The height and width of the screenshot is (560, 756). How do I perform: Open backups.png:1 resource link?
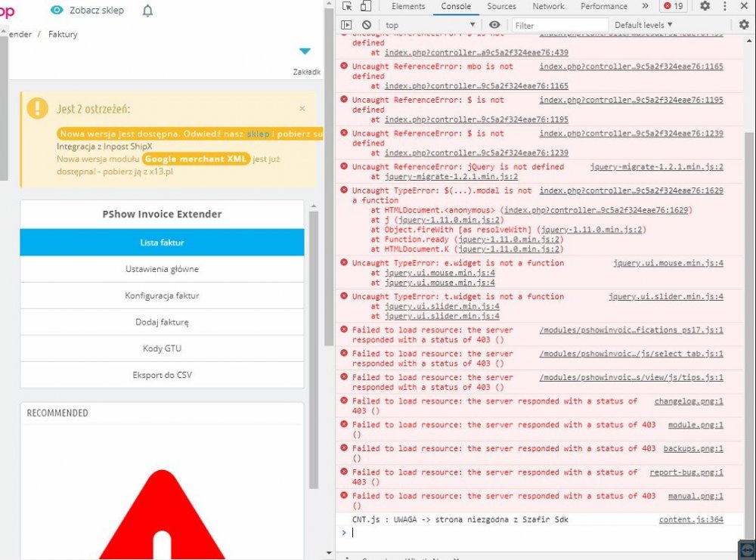click(693, 448)
